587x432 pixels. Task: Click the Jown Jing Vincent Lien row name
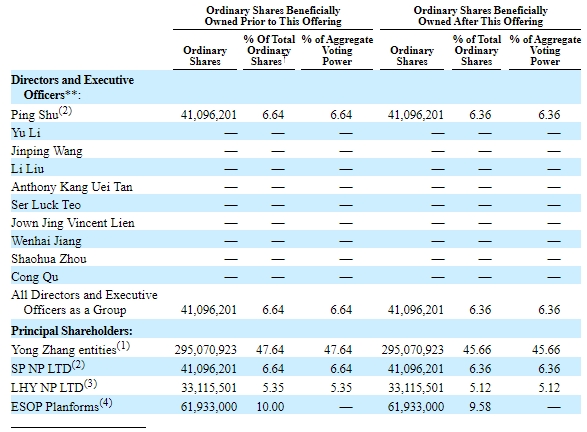[73, 223]
